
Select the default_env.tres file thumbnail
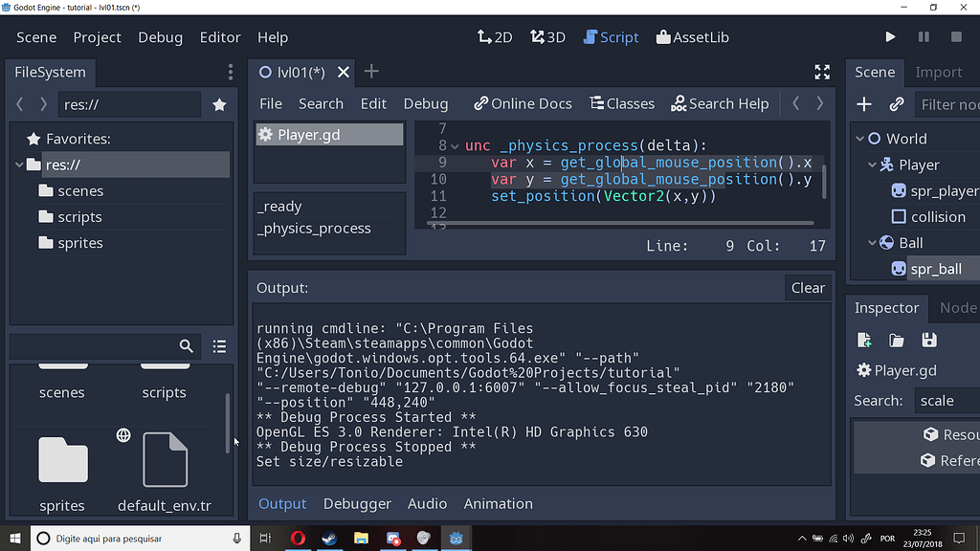tap(165, 460)
